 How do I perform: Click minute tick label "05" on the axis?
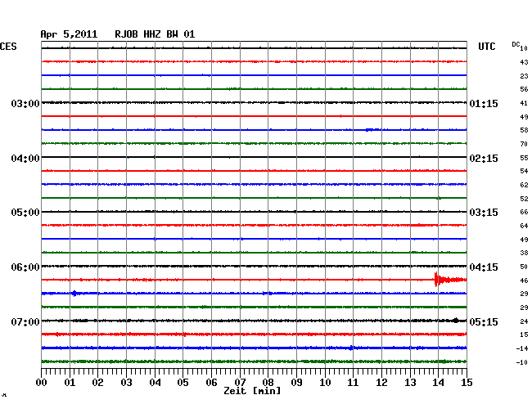183,382
